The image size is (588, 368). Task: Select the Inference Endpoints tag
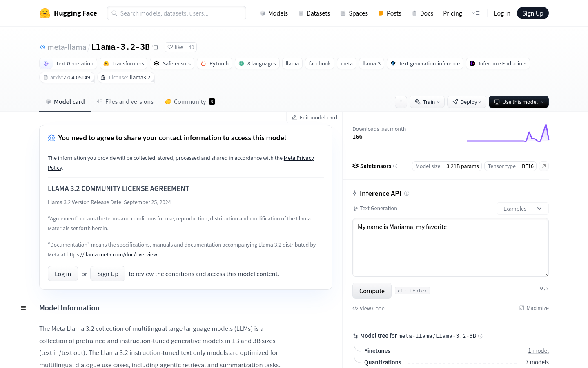pyautogui.click(x=498, y=63)
